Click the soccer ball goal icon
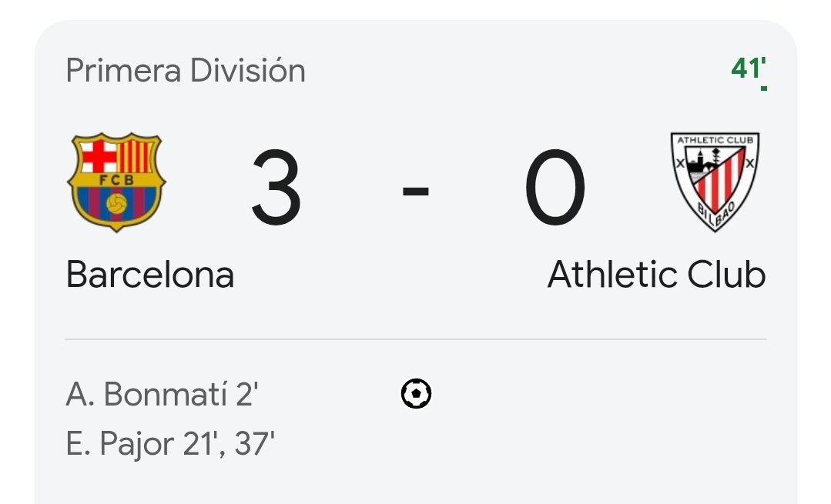 416,394
